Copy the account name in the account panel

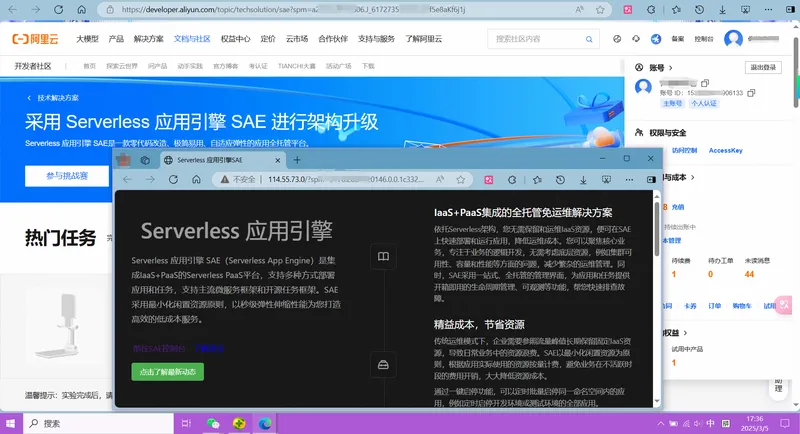(x=705, y=83)
